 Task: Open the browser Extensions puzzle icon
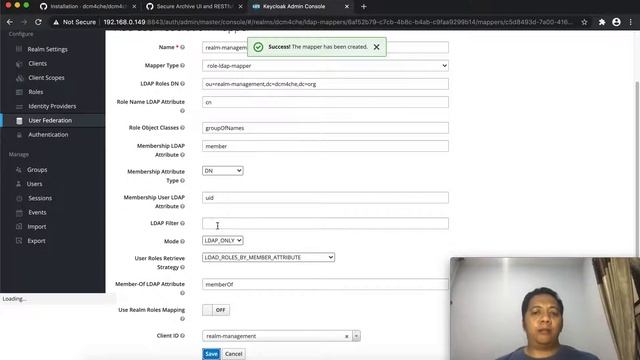(x=602, y=22)
